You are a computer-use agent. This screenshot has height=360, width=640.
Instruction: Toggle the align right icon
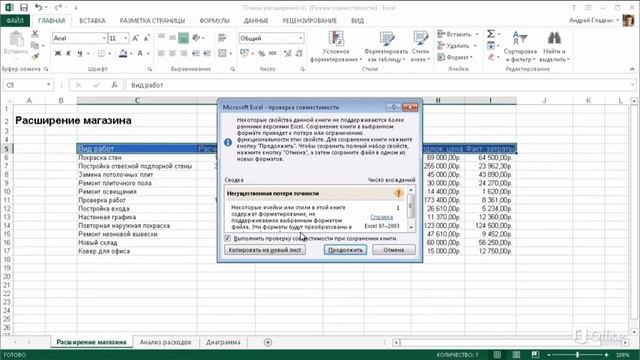pos(183,53)
